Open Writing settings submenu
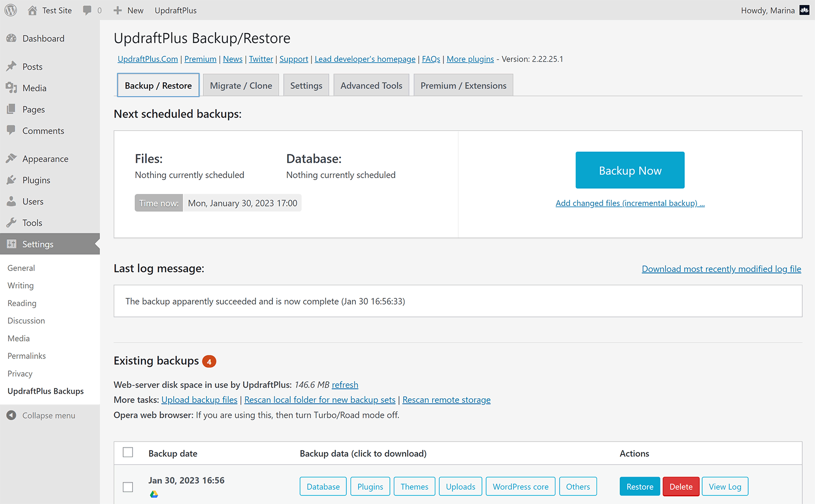Screen dimensions: 815x504 click(20, 285)
